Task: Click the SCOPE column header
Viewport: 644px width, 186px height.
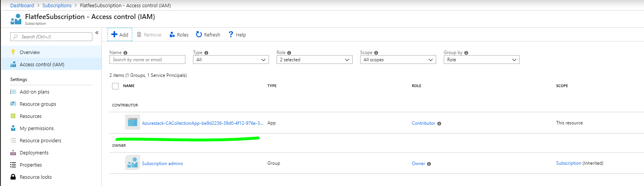Action: pyautogui.click(x=562, y=86)
